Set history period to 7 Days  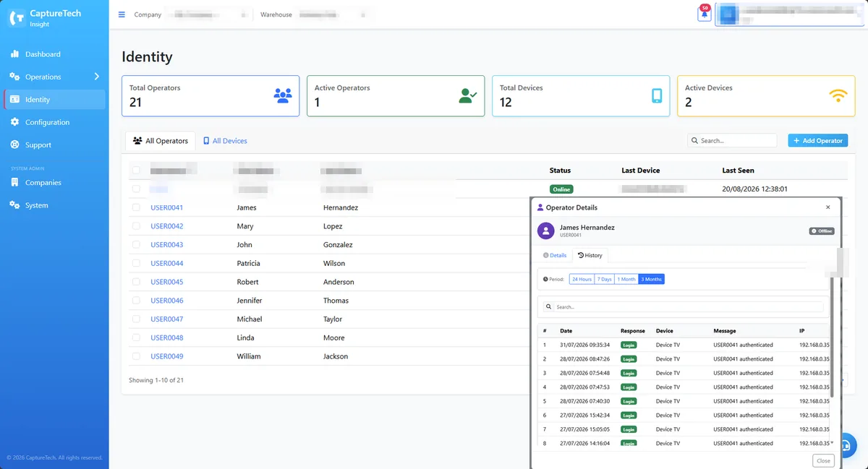(x=605, y=279)
